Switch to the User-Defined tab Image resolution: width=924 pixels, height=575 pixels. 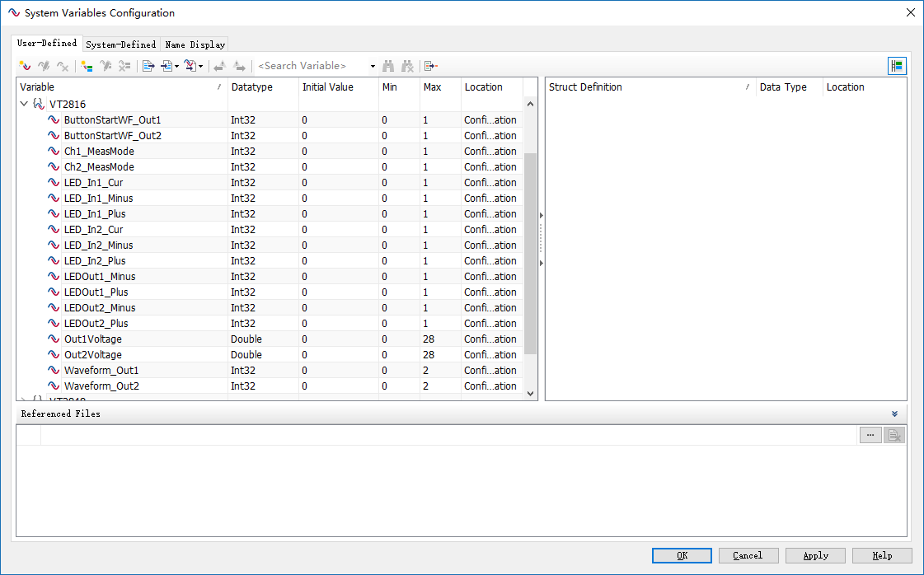point(46,43)
